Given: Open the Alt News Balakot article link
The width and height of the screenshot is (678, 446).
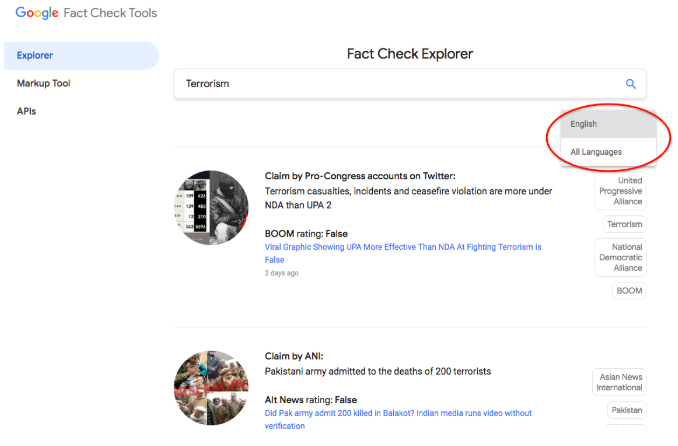Looking at the screenshot, I should point(398,419).
